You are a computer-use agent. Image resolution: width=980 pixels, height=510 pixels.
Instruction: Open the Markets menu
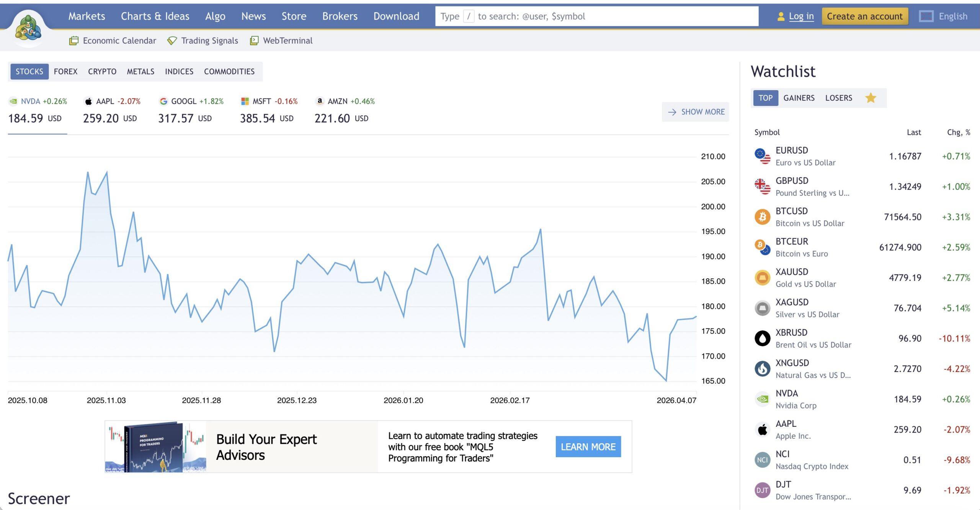[x=87, y=16]
